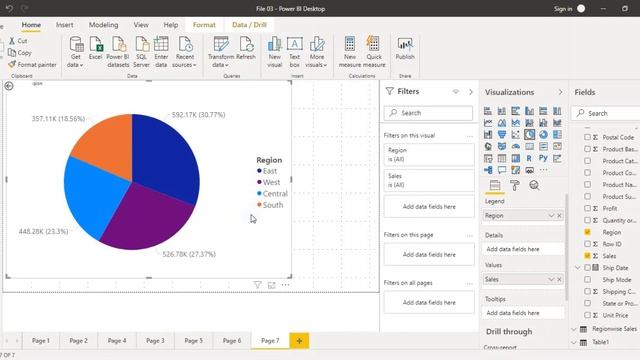Viewport: 640px width, 360px height.
Task: Insert the Python (Py) visual
Action: point(543,158)
